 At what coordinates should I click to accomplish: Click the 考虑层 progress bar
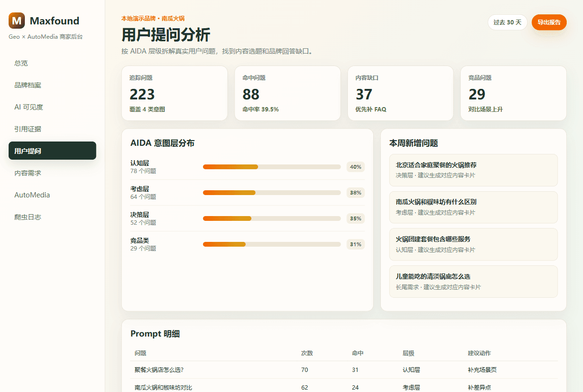tap(272, 193)
